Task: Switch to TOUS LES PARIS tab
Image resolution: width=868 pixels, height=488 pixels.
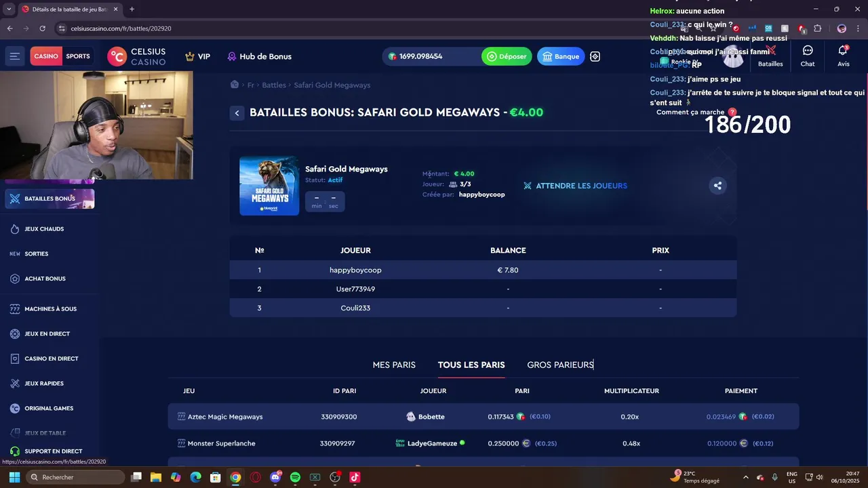Action: click(x=471, y=365)
